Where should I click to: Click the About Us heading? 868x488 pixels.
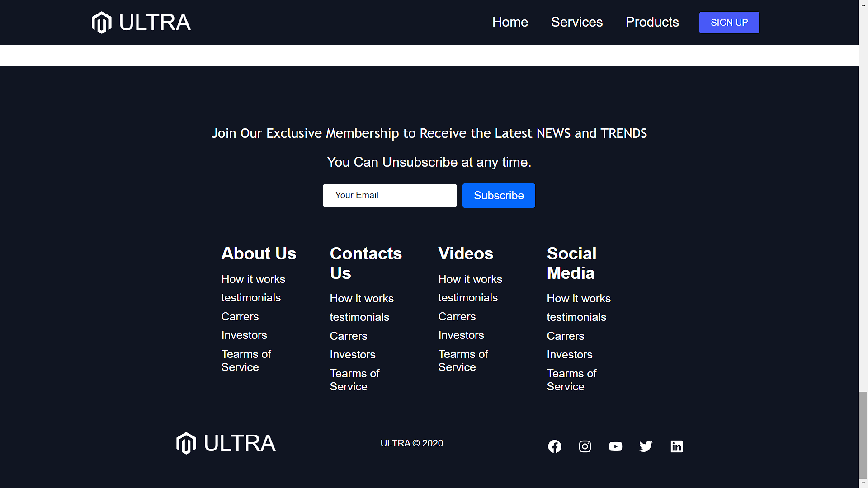click(259, 253)
